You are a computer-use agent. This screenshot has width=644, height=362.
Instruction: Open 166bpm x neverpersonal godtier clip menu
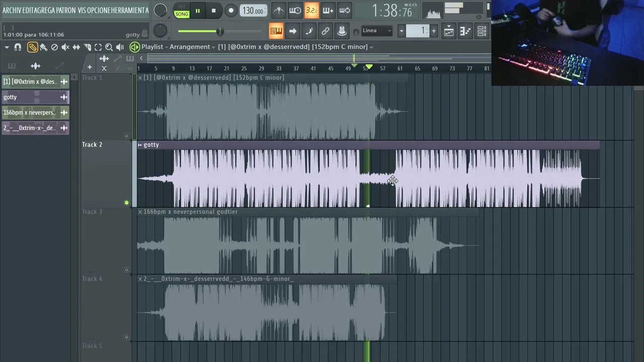coord(140,212)
